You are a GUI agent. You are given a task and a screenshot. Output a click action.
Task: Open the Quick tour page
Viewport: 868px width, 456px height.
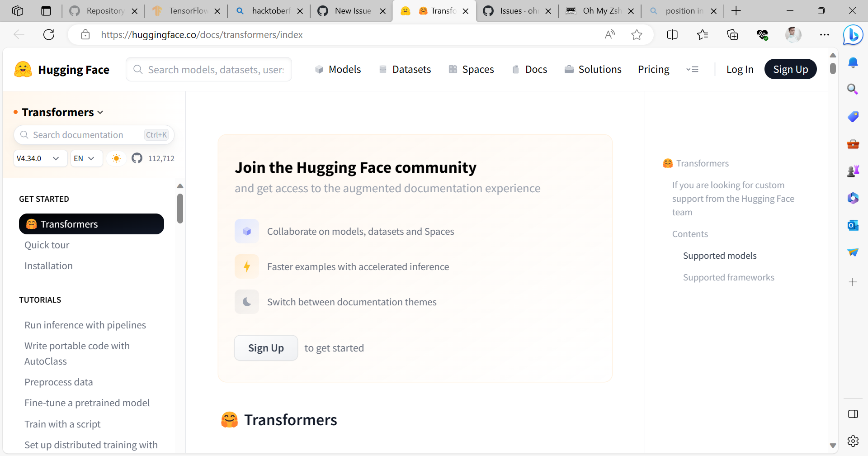coord(47,245)
